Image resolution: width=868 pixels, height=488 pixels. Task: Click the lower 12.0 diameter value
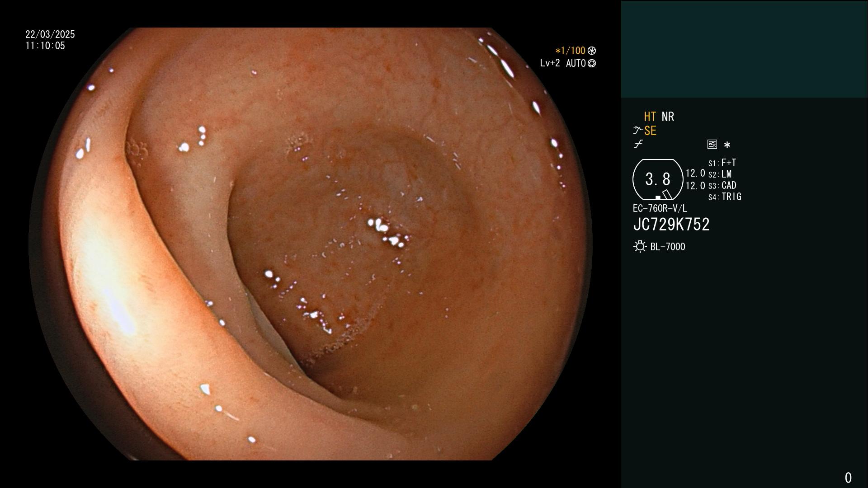click(x=695, y=186)
